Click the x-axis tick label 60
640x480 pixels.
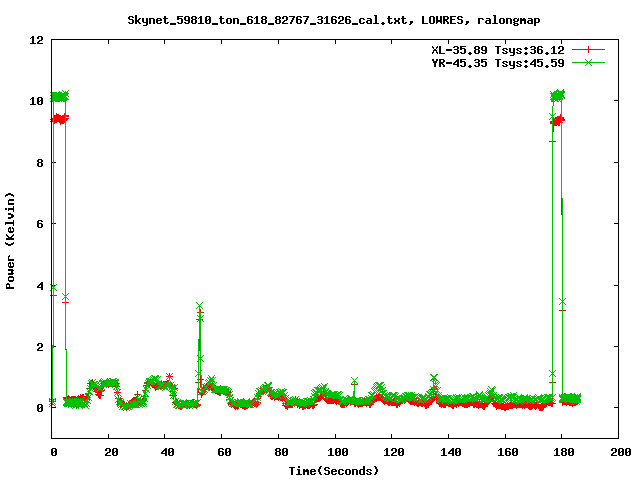pos(224,452)
